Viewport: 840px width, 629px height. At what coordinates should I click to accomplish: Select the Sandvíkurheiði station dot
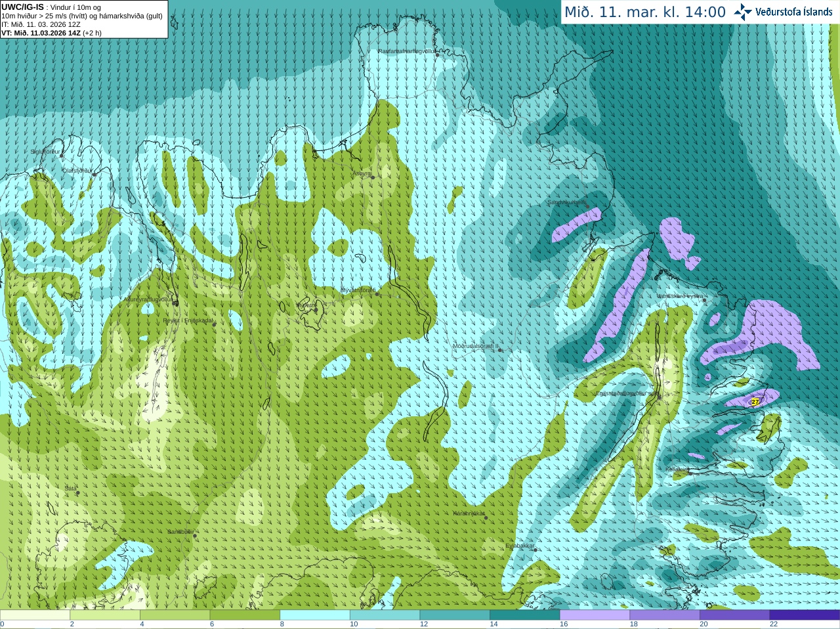coord(587,206)
